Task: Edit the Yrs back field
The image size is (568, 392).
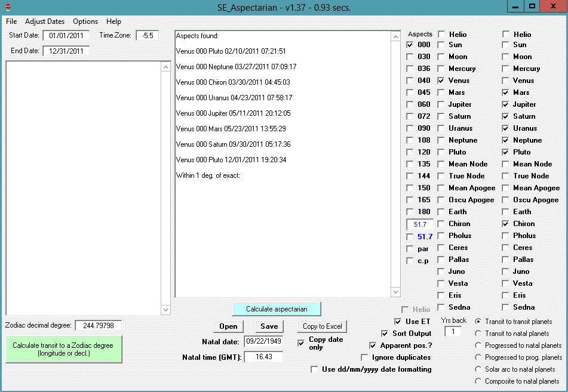Action: click(x=453, y=331)
